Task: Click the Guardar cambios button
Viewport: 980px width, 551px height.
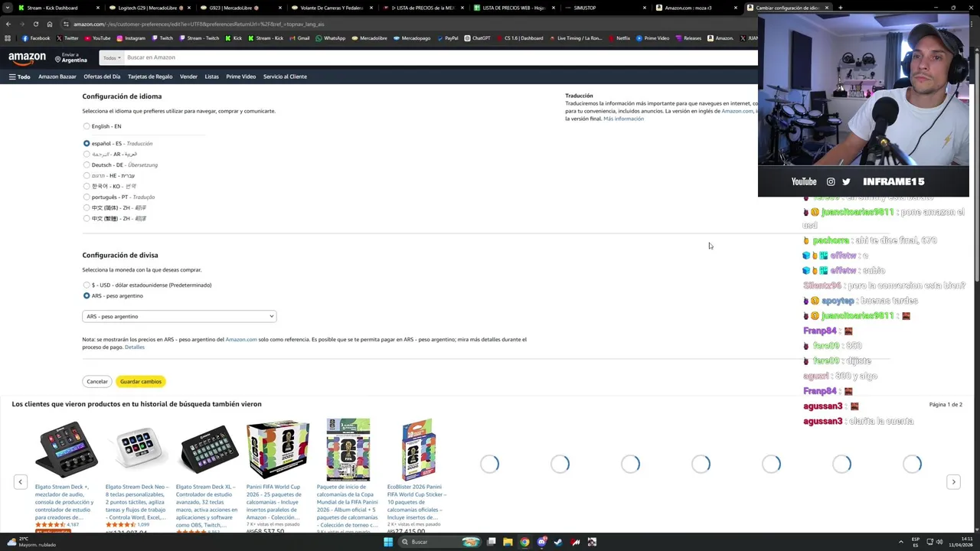Action: pos(141,381)
